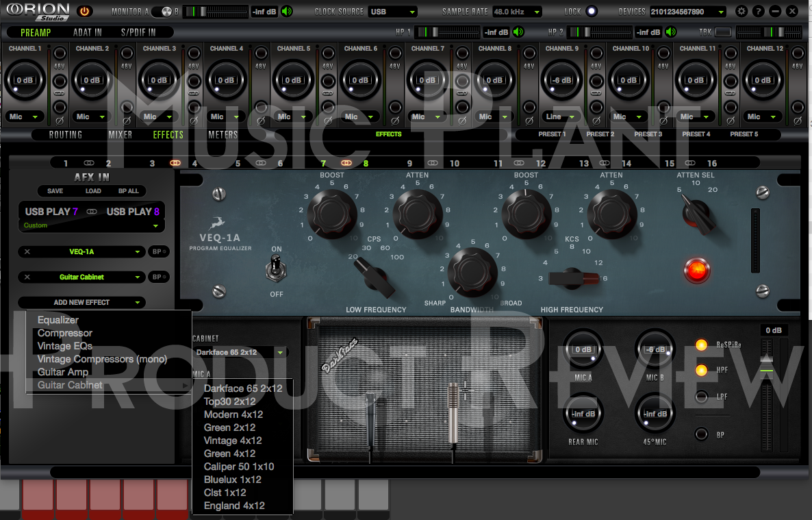Screen dimensions: 812x520
Task: Remove the Guitar Cabinet effect with its X
Action: click(x=27, y=277)
